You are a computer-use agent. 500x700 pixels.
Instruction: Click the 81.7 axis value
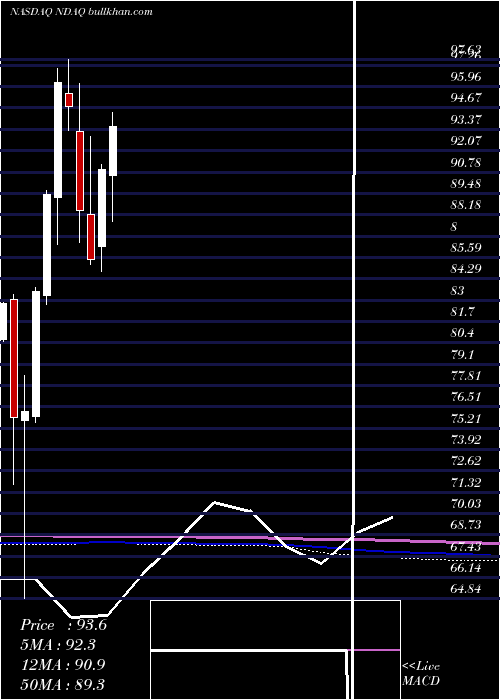[462, 312]
